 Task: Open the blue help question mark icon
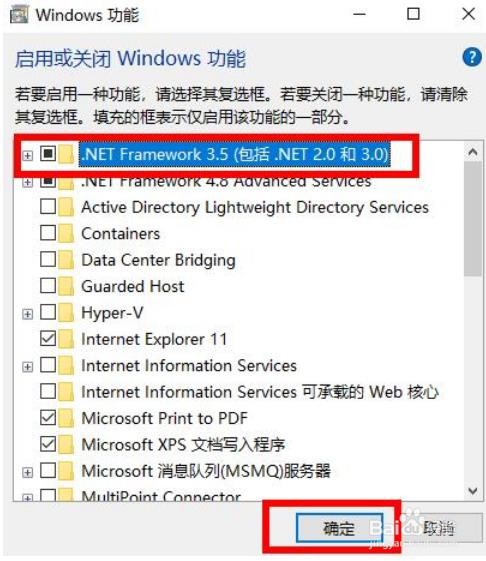pos(472,57)
